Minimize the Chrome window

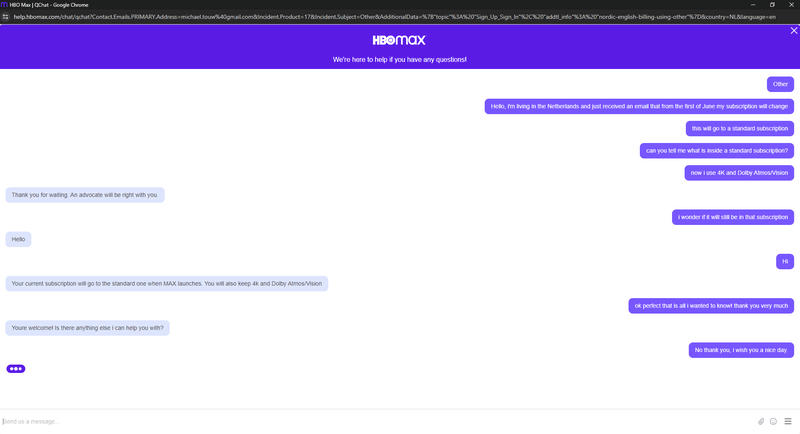point(753,5)
